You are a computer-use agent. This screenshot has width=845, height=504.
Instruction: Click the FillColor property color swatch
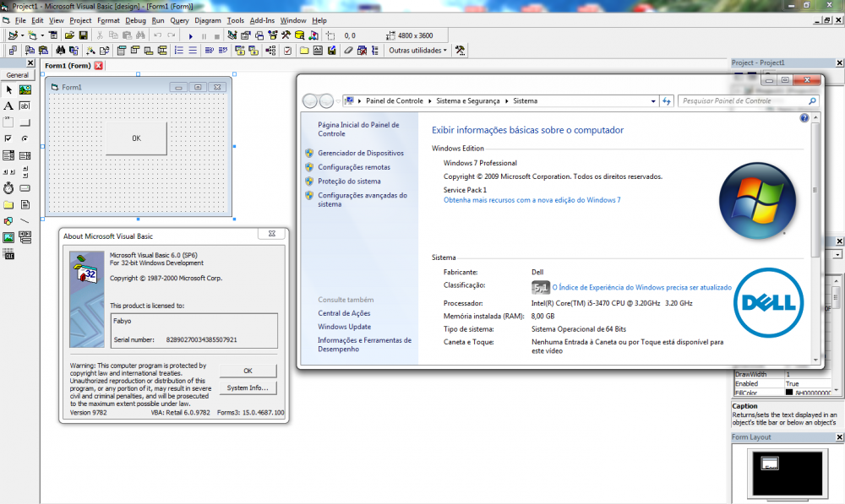(789, 393)
